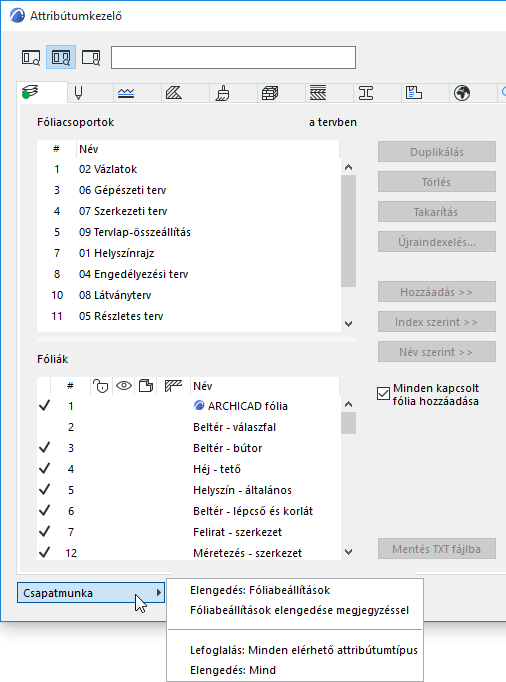Sort layers by lock status column icon
506x682 pixels.
tap(101, 386)
